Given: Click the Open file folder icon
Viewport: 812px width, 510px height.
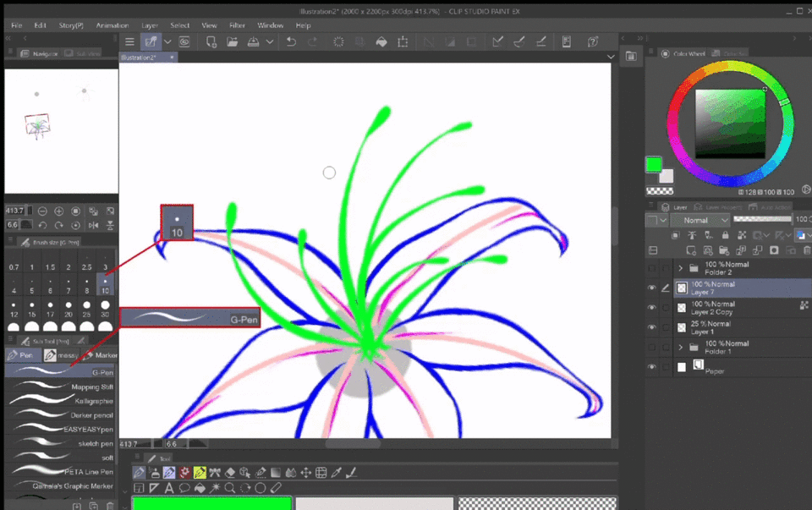Looking at the screenshot, I should [x=231, y=41].
